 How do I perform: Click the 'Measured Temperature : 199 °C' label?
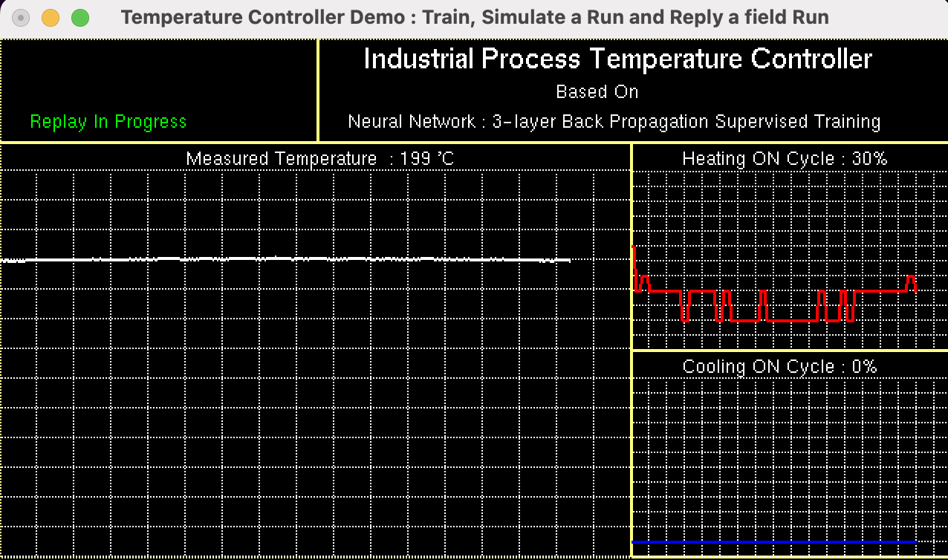[x=320, y=158]
